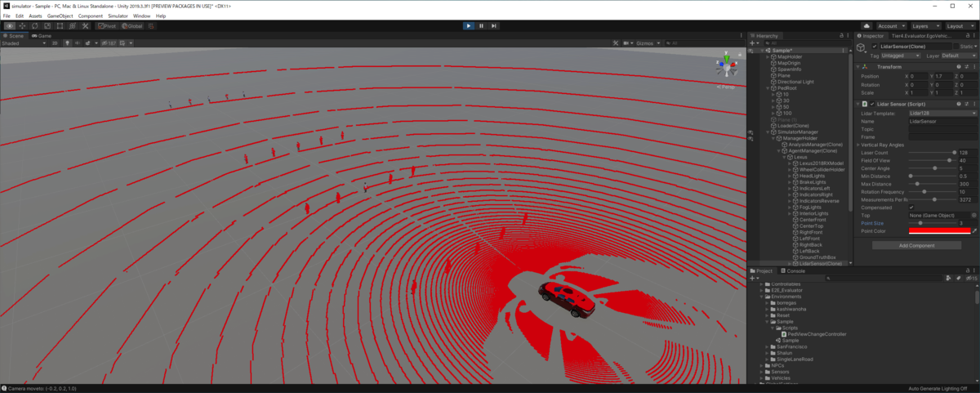Open the Simulator menu
This screenshot has width=980, height=393.
(x=118, y=16)
